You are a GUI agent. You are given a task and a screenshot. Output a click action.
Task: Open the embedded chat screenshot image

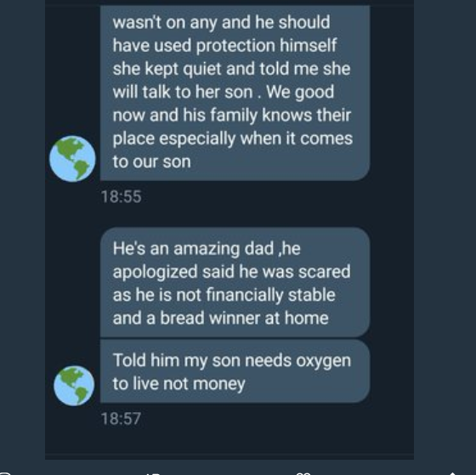pos(229,229)
